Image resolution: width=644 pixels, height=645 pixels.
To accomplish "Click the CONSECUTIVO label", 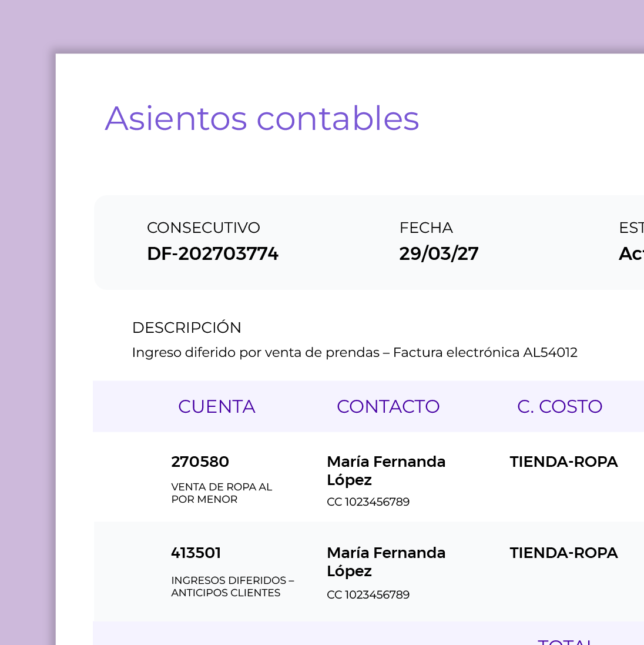I will tap(203, 228).
